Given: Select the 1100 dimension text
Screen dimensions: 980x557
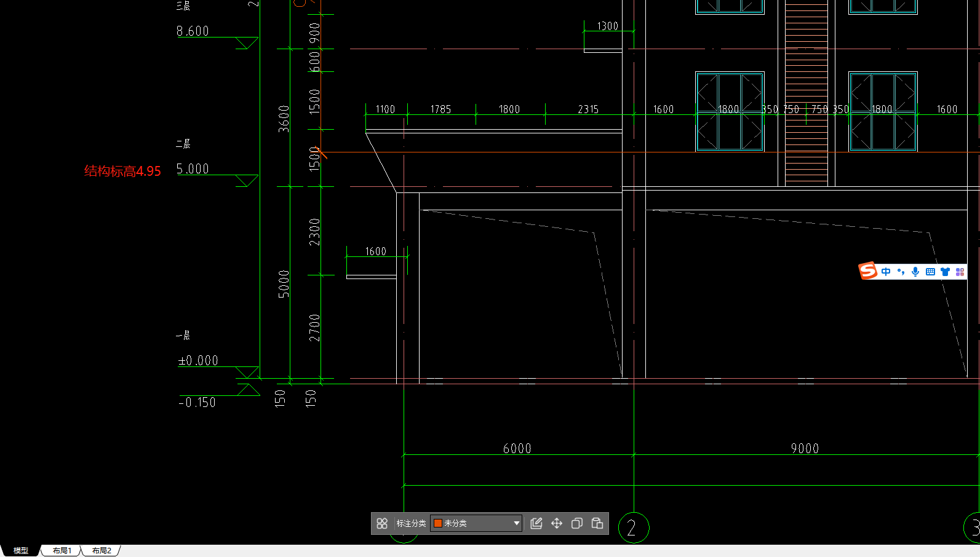Looking at the screenshot, I should click(x=385, y=109).
